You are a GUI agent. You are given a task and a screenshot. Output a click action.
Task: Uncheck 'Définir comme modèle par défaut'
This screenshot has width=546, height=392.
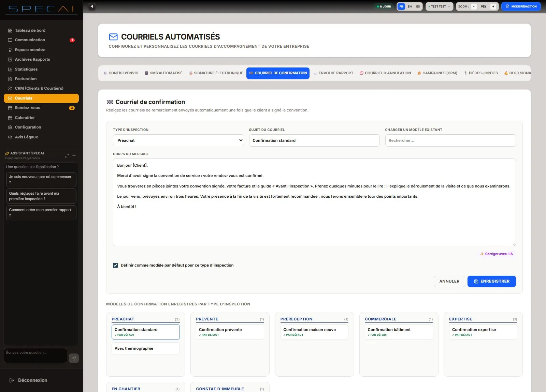(x=115, y=265)
